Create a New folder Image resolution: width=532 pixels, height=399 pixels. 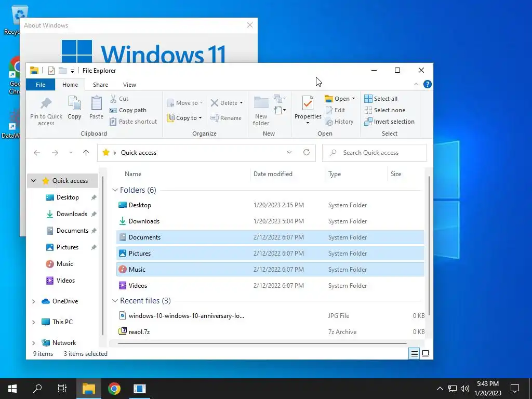[261, 111]
